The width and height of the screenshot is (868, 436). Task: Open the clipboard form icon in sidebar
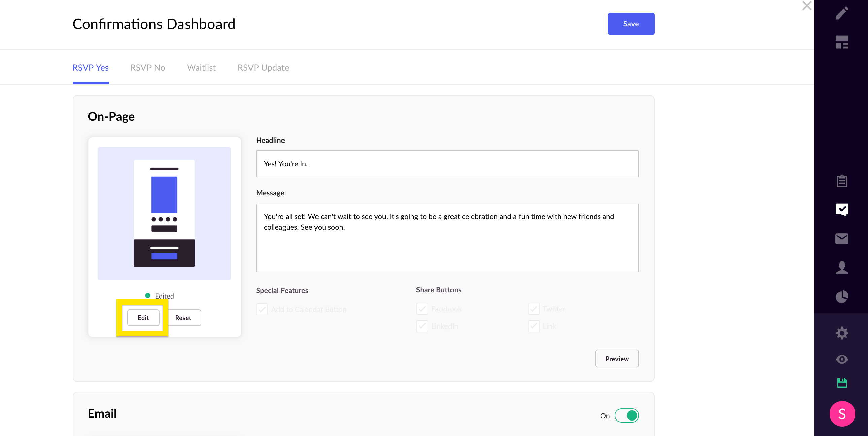842,181
